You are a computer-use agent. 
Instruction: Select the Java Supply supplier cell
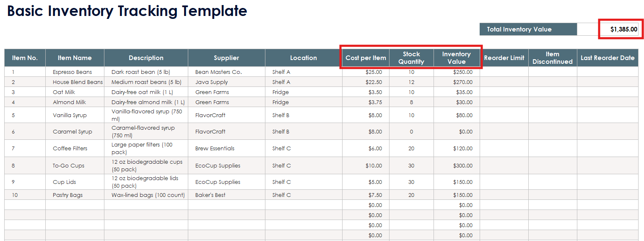pyautogui.click(x=226, y=82)
